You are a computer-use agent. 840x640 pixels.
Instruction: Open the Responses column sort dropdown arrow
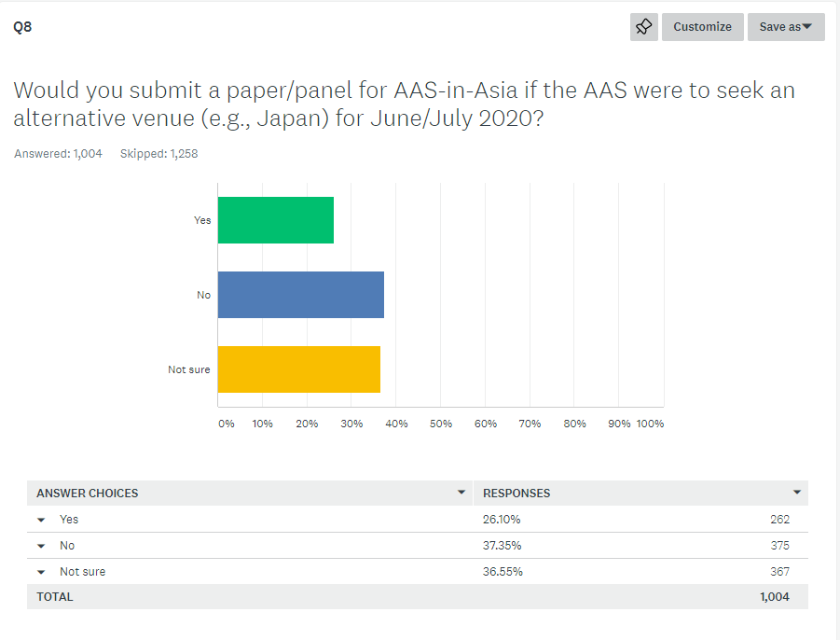tap(797, 492)
